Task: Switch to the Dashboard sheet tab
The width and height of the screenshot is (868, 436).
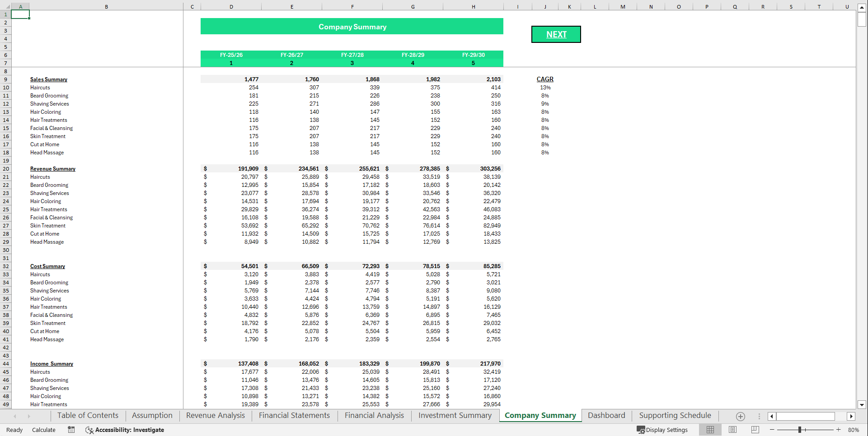Action: click(x=606, y=415)
